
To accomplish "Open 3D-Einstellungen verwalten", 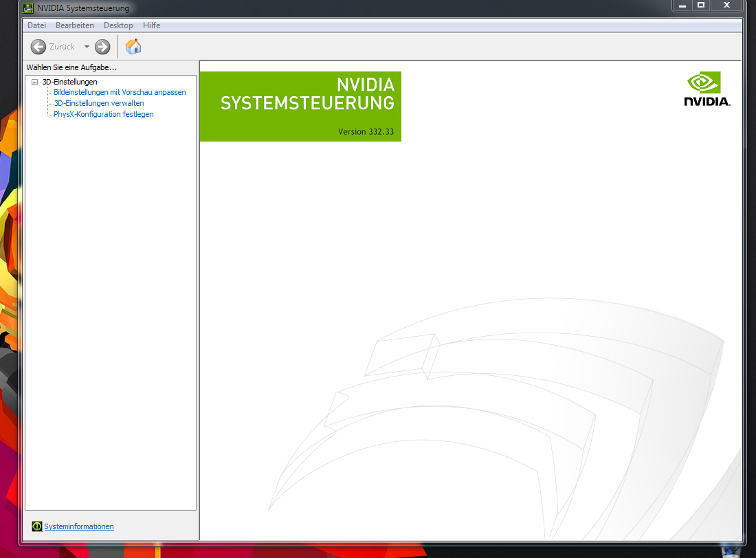I will [99, 103].
